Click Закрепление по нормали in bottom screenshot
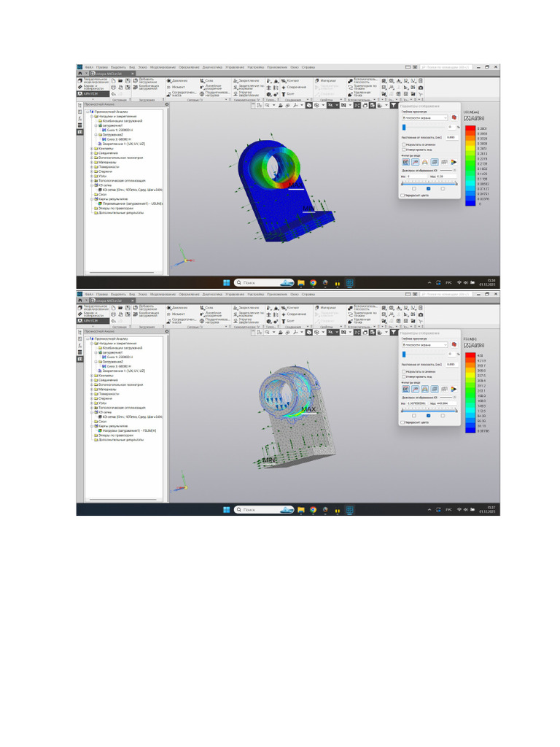The width and height of the screenshot is (560, 747). [x=248, y=314]
